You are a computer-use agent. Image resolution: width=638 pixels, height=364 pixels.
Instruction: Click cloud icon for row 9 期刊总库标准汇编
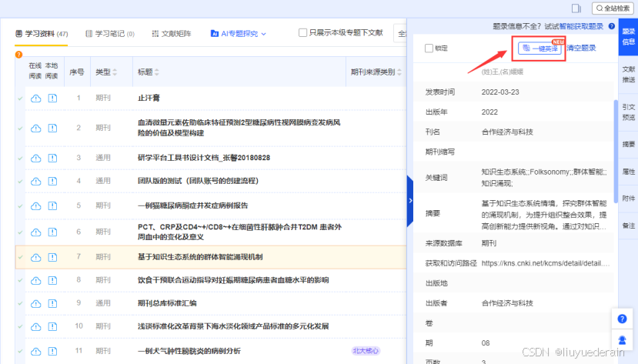click(x=36, y=303)
